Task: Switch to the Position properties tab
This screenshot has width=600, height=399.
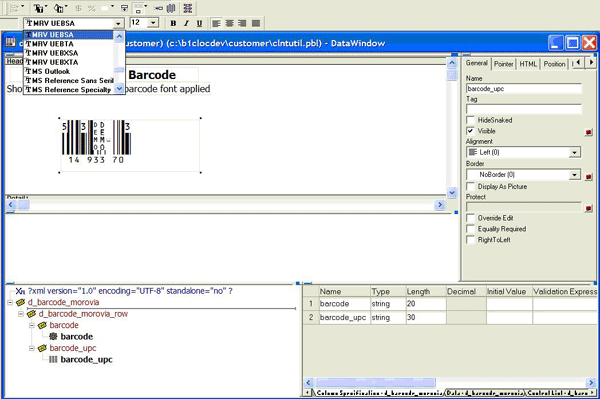Action: pyautogui.click(x=554, y=64)
